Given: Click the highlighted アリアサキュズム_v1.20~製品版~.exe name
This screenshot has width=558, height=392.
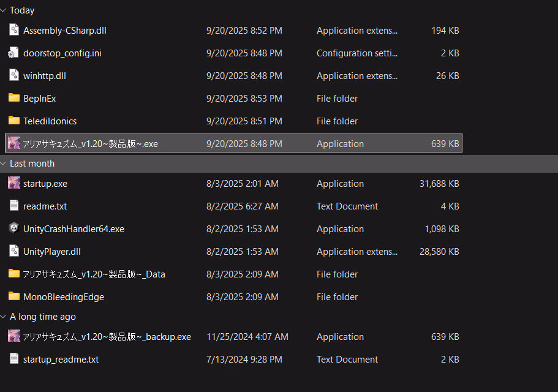Looking at the screenshot, I should pyautogui.click(x=90, y=144).
